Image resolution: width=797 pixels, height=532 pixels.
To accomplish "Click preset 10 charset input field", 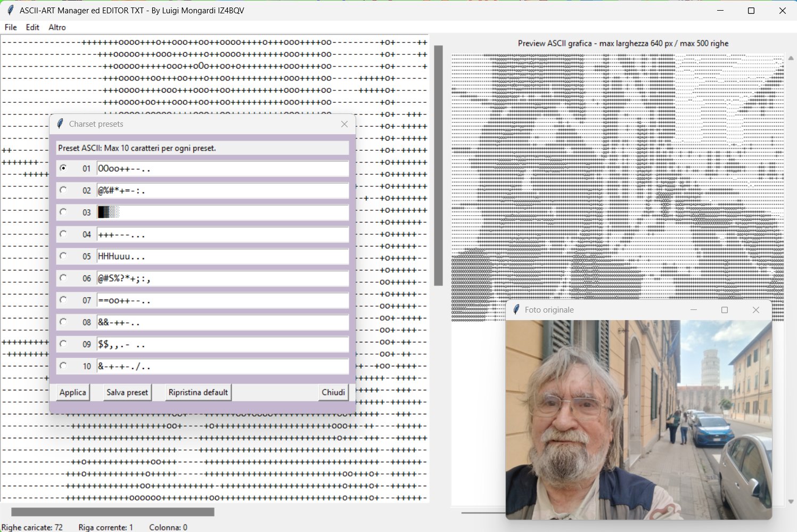I will (x=223, y=366).
